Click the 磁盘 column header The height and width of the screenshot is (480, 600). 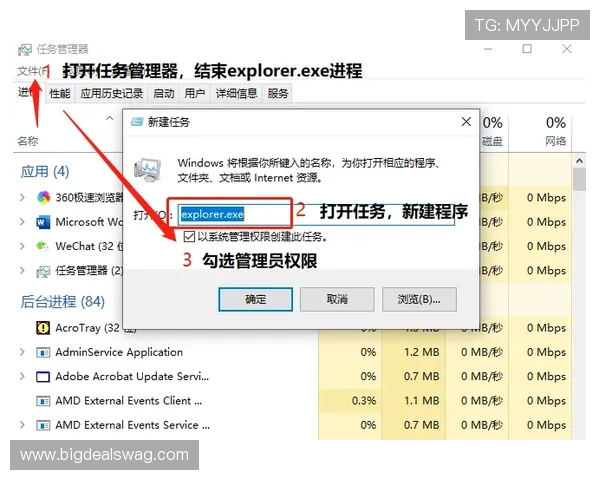pos(492,141)
